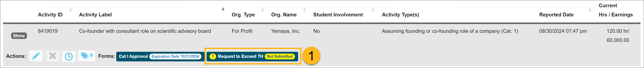
Task: Toggle the Show button for the activity row
Action: [19, 36]
